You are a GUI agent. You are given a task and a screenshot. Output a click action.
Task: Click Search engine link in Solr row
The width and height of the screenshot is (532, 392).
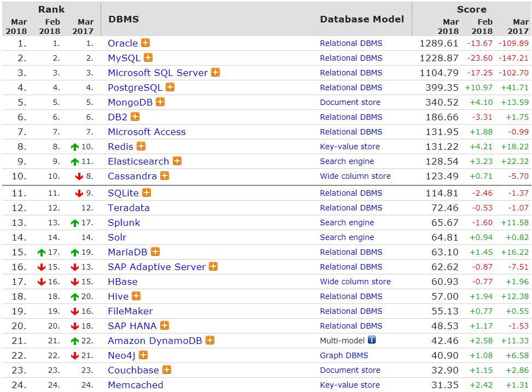tap(347, 237)
